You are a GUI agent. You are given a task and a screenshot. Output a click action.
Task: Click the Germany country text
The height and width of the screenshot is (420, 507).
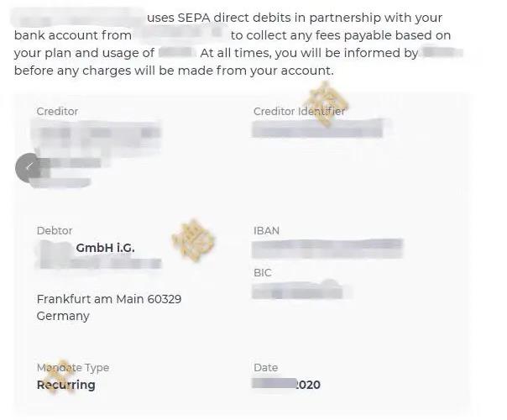[63, 316]
